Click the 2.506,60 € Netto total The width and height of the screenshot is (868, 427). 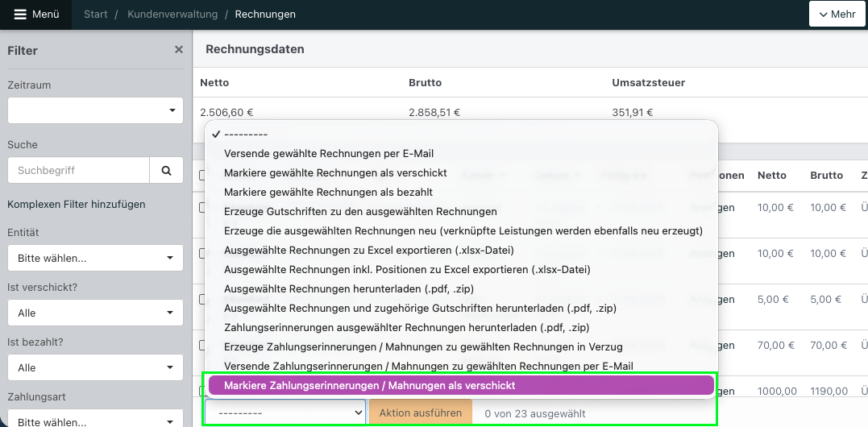click(x=226, y=112)
